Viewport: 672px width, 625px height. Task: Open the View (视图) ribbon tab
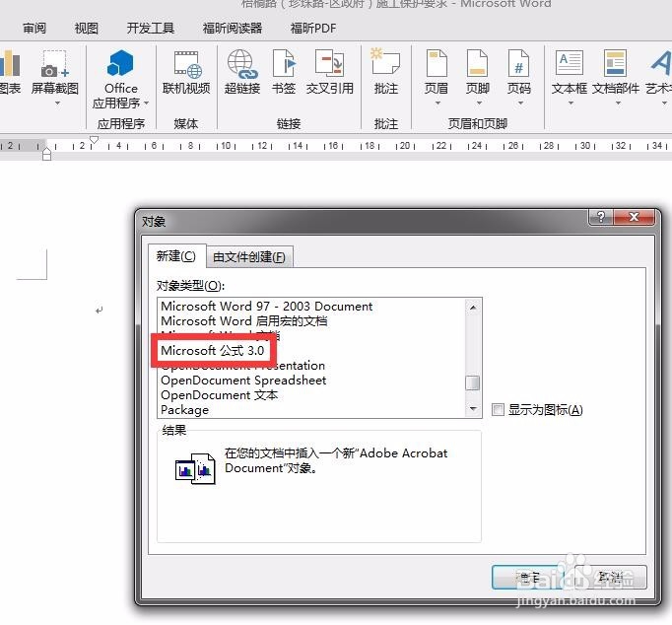point(86,29)
